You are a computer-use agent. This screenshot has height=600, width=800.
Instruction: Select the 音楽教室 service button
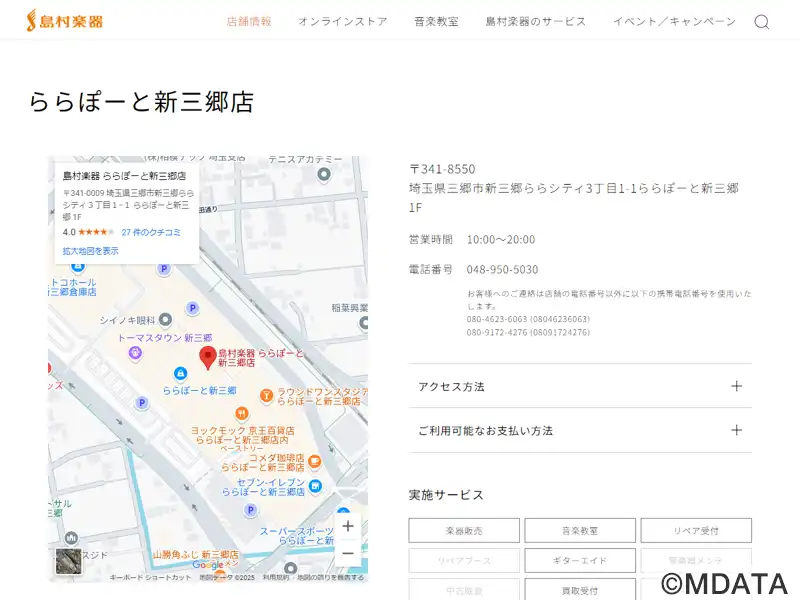(x=580, y=531)
